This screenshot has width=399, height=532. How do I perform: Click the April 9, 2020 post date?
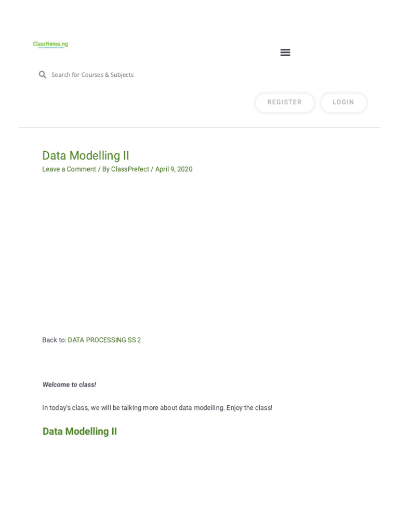coord(174,169)
